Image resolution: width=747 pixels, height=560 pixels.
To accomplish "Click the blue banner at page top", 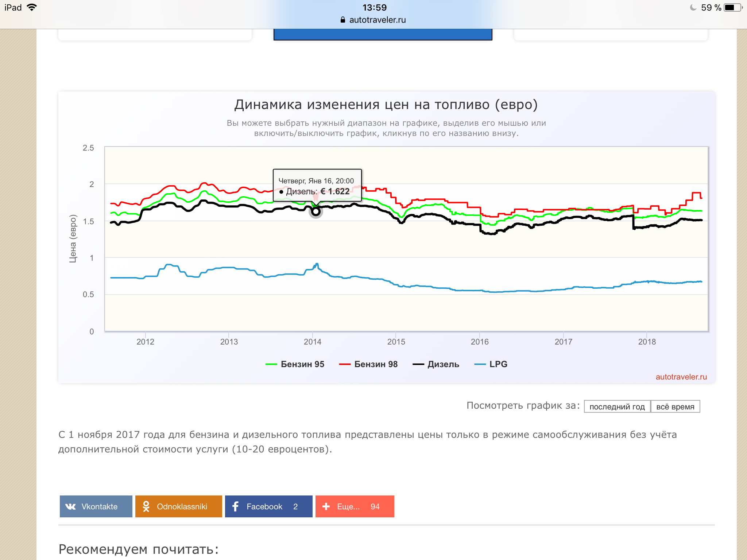I will click(x=383, y=35).
